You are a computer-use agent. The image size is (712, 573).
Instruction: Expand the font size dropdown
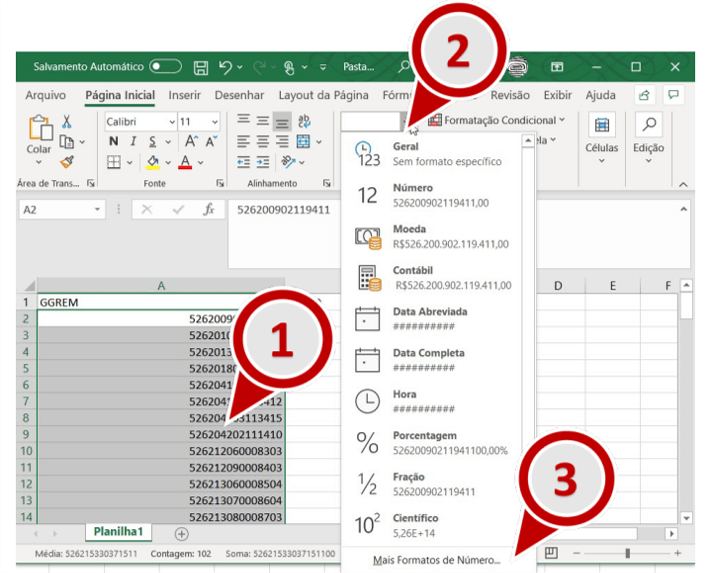(x=216, y=121)
